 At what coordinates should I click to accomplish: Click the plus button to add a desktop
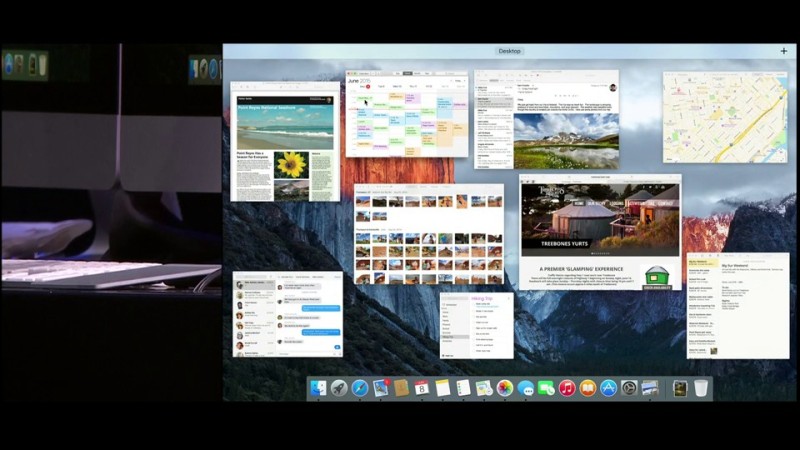point(784,51)
